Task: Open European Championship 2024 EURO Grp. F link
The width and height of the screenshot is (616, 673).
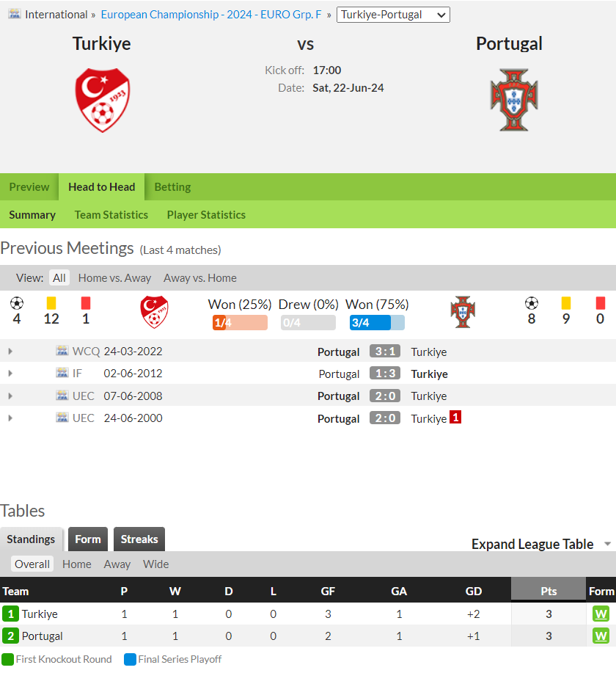Action: click(211, 15)
